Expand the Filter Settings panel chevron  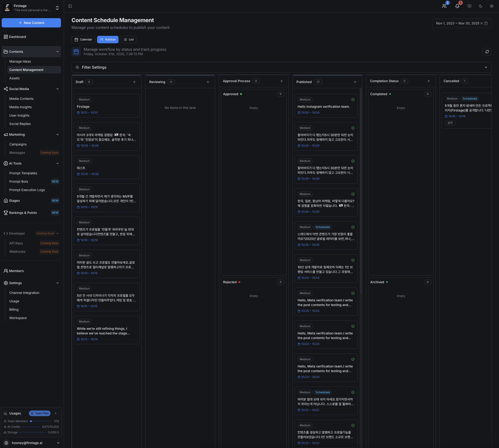click(x=486, y=67)
